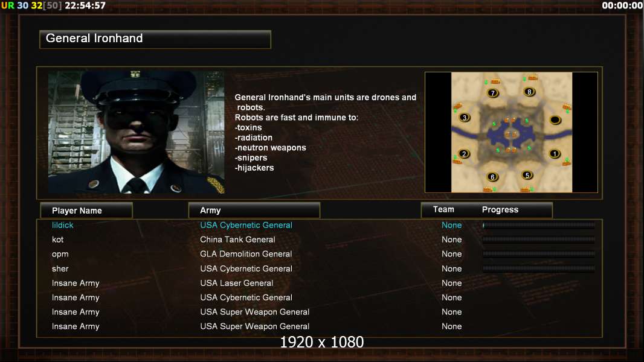Click start position 7 on minimap
This screenshot has width=644, height=362.
tap(493, 93)
